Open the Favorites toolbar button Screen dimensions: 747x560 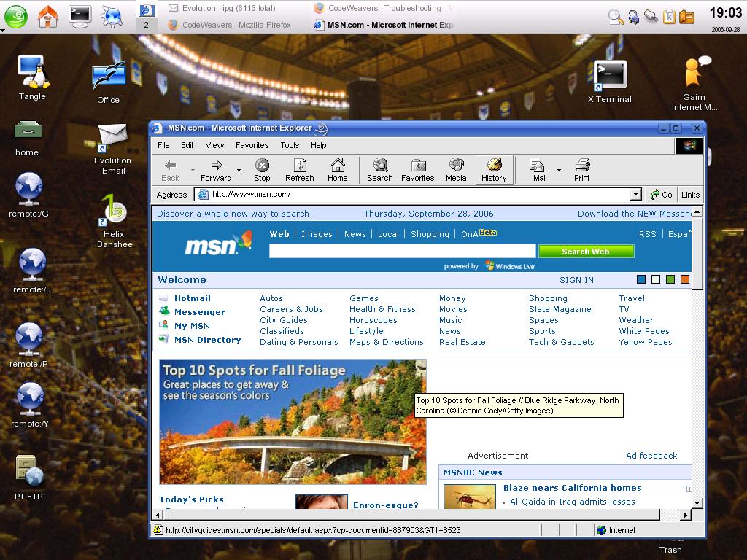(418, 170)
